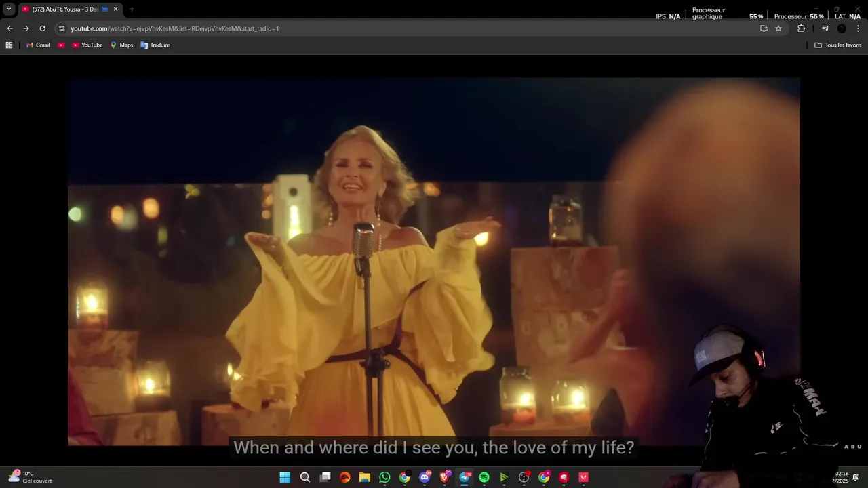The width and height of the screenshot is (868, 488).
Task: Open OBS Studio from taskbar
Action: pyautogui.click(x=524, y=477)
